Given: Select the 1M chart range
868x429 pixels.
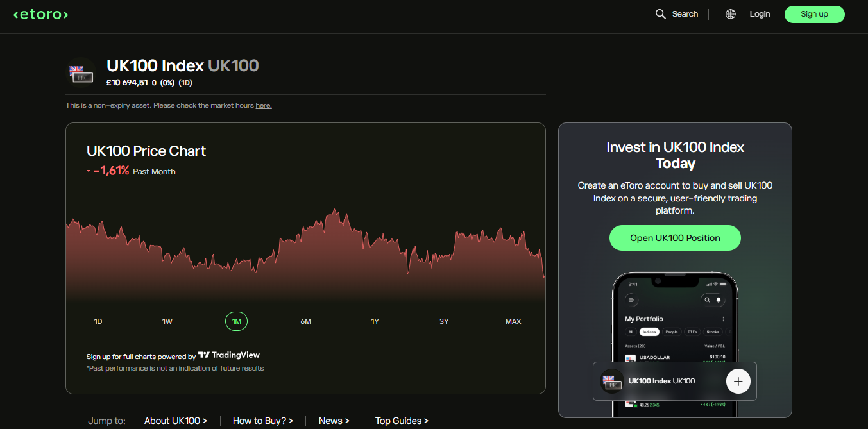Looking at the screenshot, I should (236, 321).
